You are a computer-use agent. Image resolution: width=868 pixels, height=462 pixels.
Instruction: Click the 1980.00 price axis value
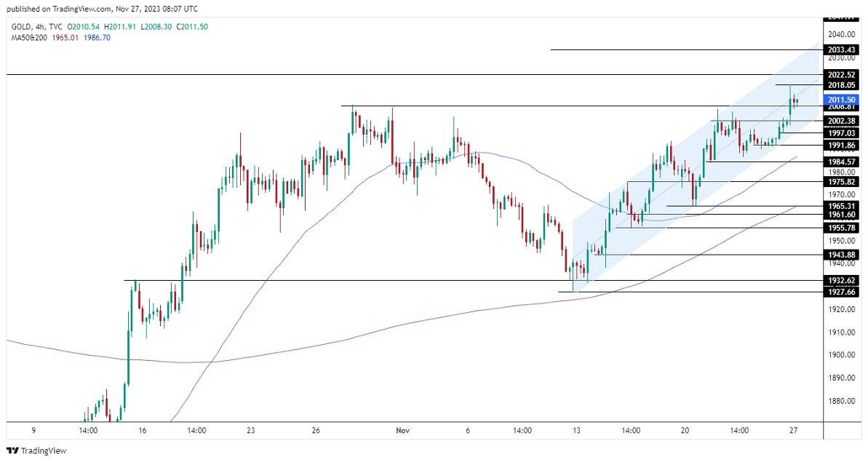841,172
